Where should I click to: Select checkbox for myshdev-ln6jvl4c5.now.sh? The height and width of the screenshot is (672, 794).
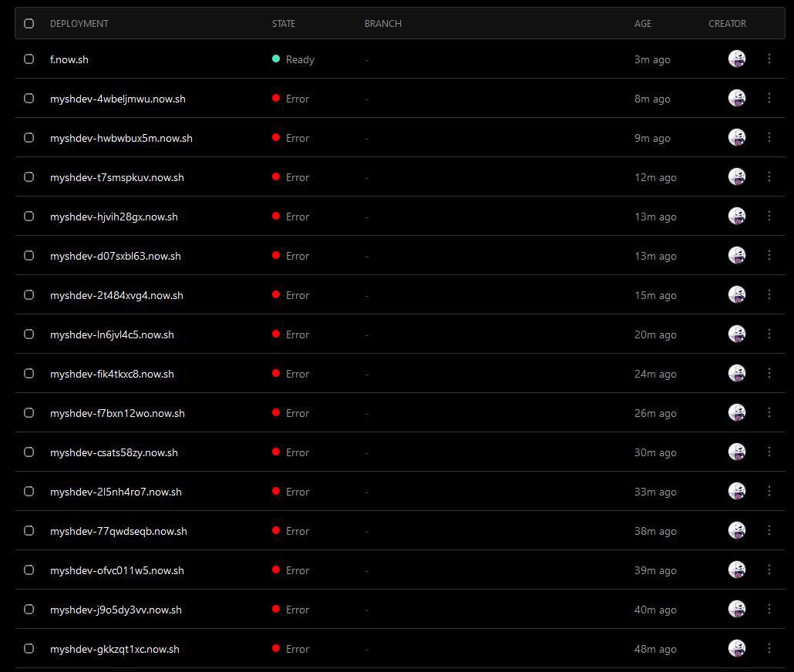pyautogui.click(x=29, y=334)
